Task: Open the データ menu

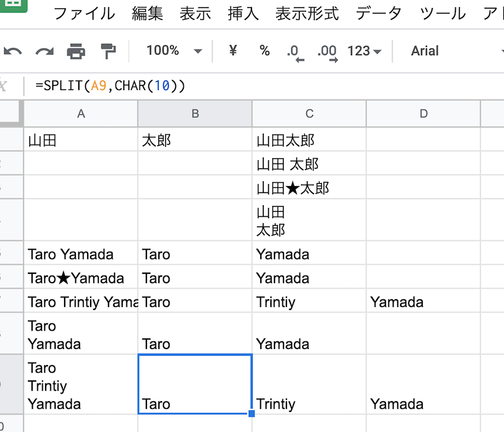Action: point(379,13)
